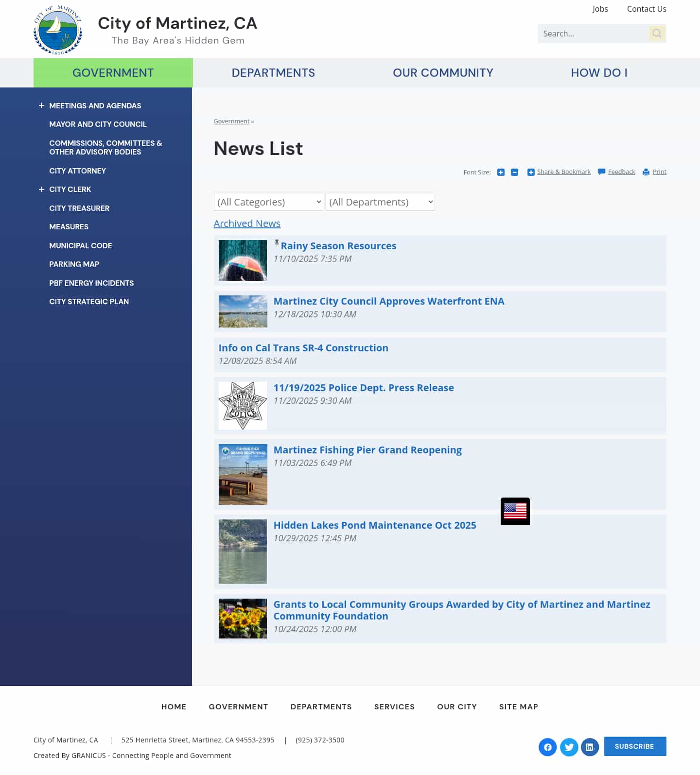Screen dimensions: 700x775
Task: Open the How Do I main tab
Action: [599, 73]
